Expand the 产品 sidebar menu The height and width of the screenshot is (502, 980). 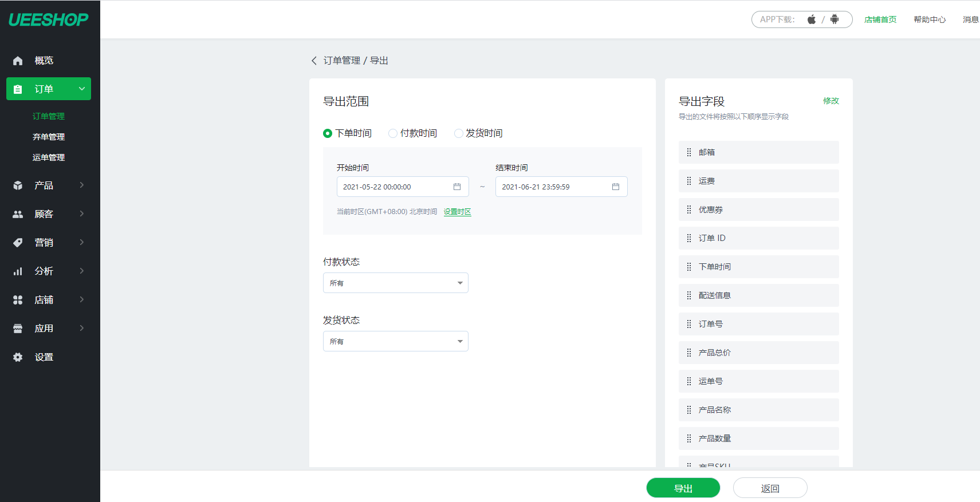click(49, 185)
